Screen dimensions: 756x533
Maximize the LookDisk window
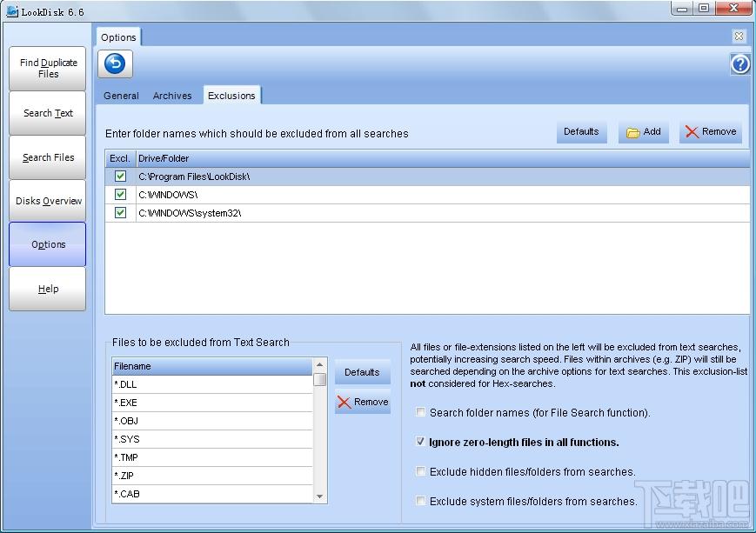point(704,8)
